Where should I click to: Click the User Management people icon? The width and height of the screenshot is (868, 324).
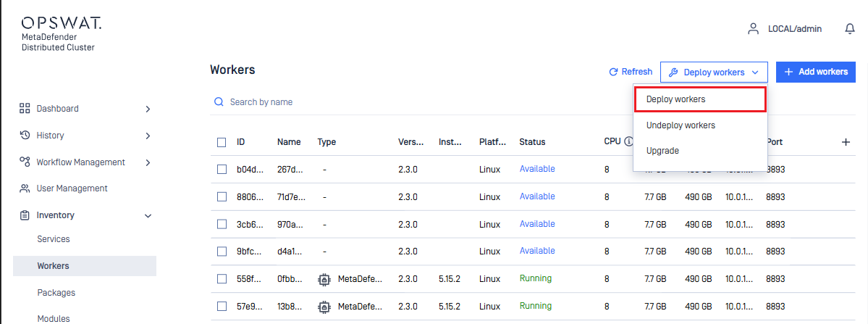click(25, 188)
